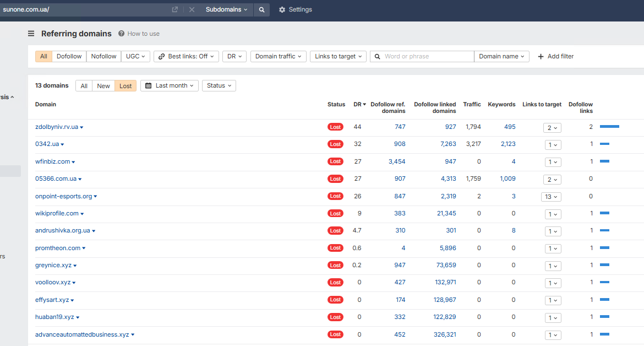644x346 pixels.
Task: Expand the 13 links for onpoint-esports.org
Action: (551, 197)
